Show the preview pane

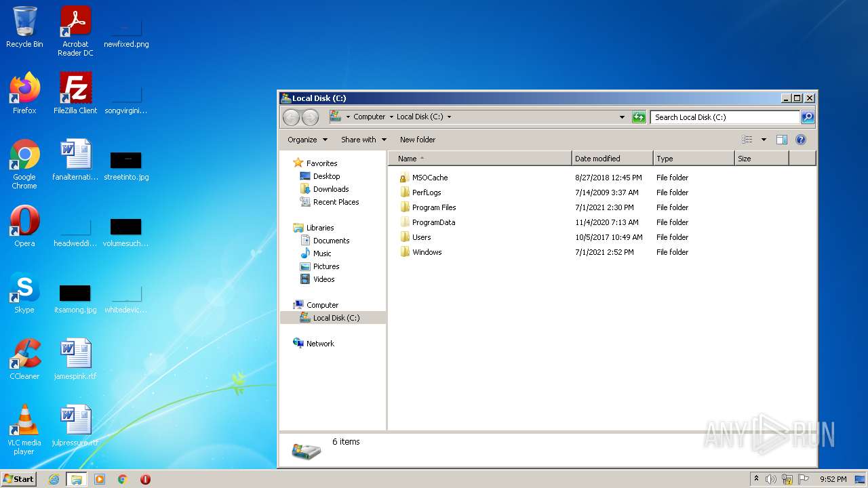coord(781,140)
